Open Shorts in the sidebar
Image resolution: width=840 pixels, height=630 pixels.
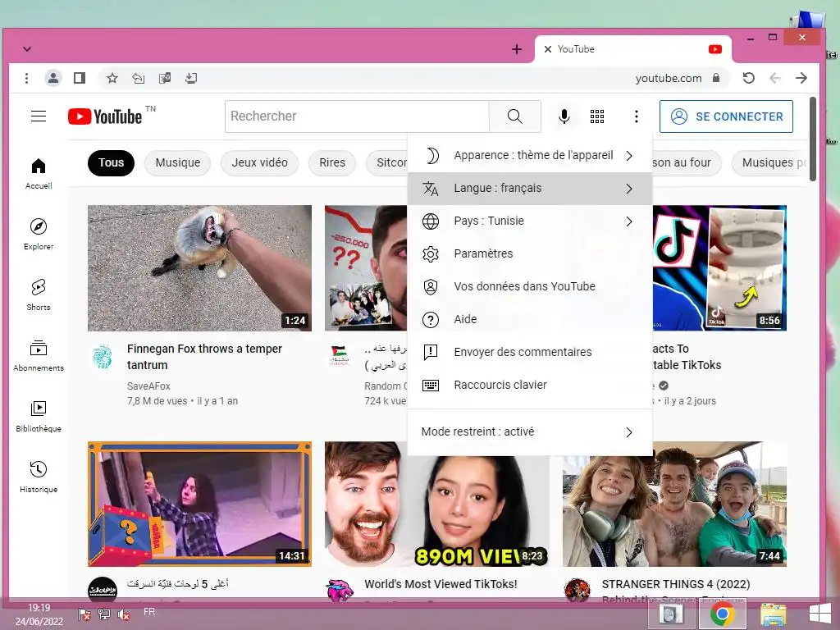[x=39, y=294]
